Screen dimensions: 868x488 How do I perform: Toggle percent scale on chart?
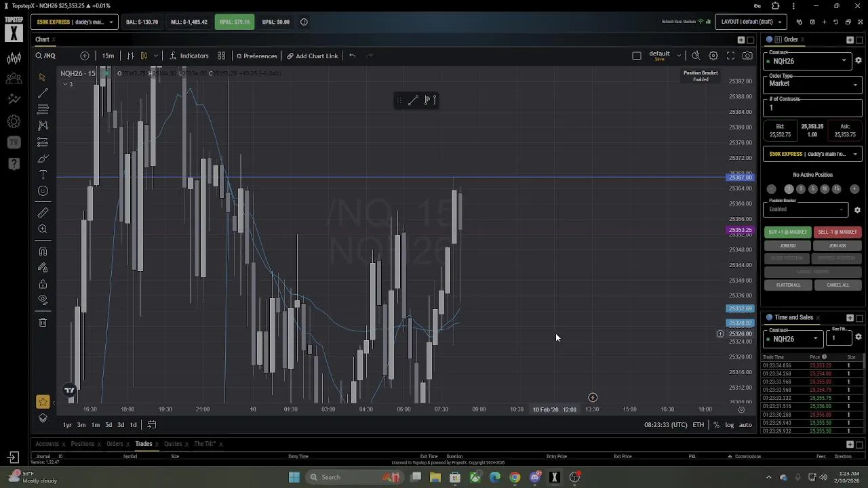716,425
